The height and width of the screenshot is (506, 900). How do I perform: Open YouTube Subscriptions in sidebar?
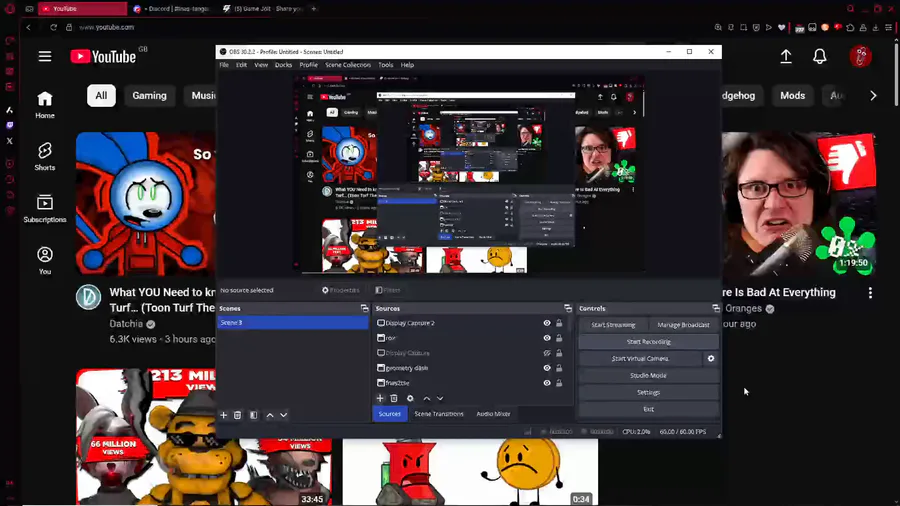pos(45,208)
